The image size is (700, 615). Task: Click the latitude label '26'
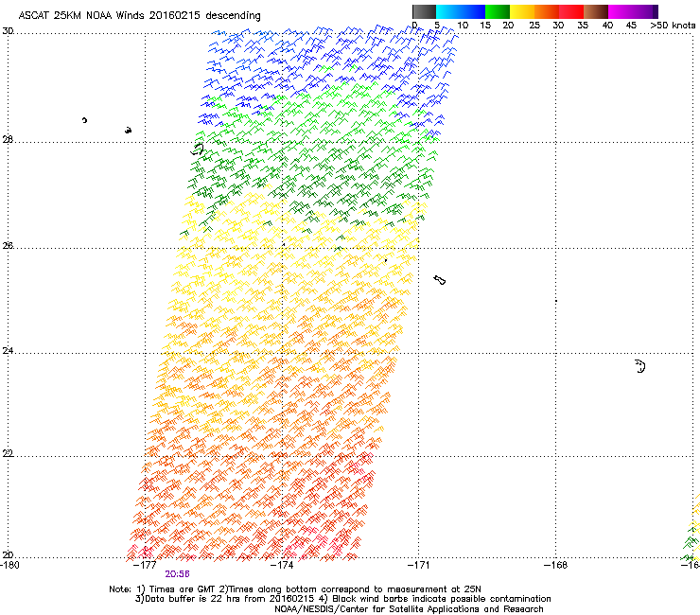[8, 246]
